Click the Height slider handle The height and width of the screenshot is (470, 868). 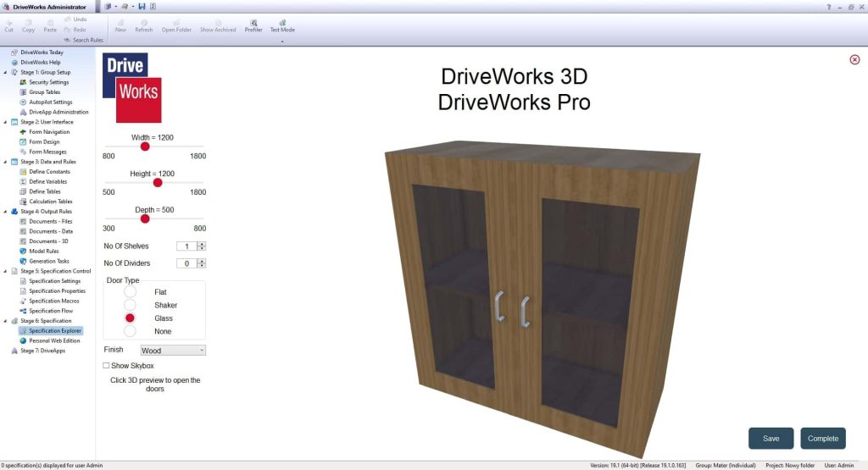pyautogui.click(x=158, y=182)
